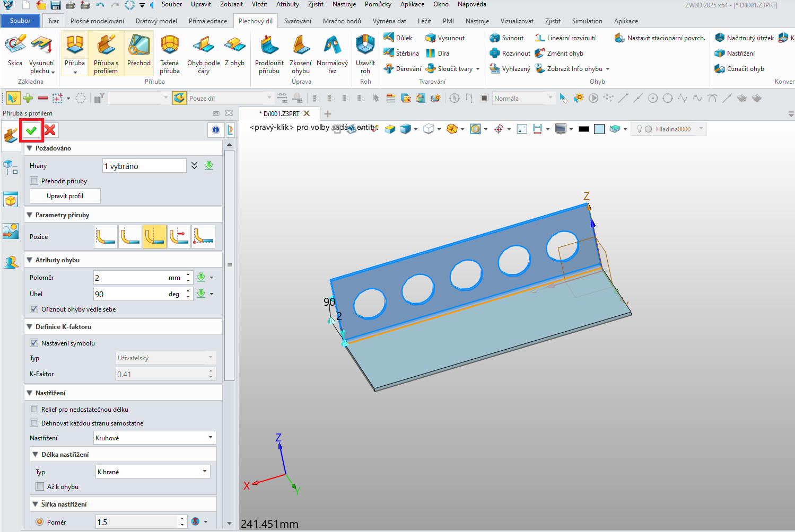Screen dimensions: 795x532
Task: Check Definovat každou stranu samostatne
Action: pos(34,423)
